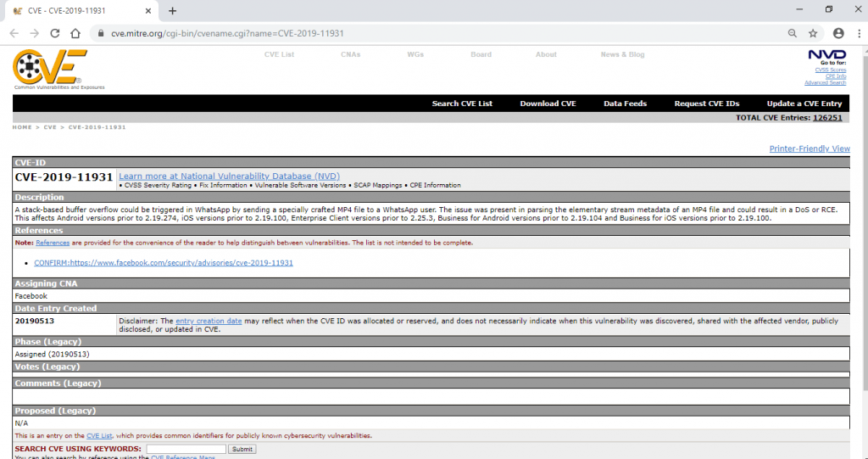Image resolution: width=868 pixels, height=459 pixels.
Task: Open the About menu
Action: [546, 54]
